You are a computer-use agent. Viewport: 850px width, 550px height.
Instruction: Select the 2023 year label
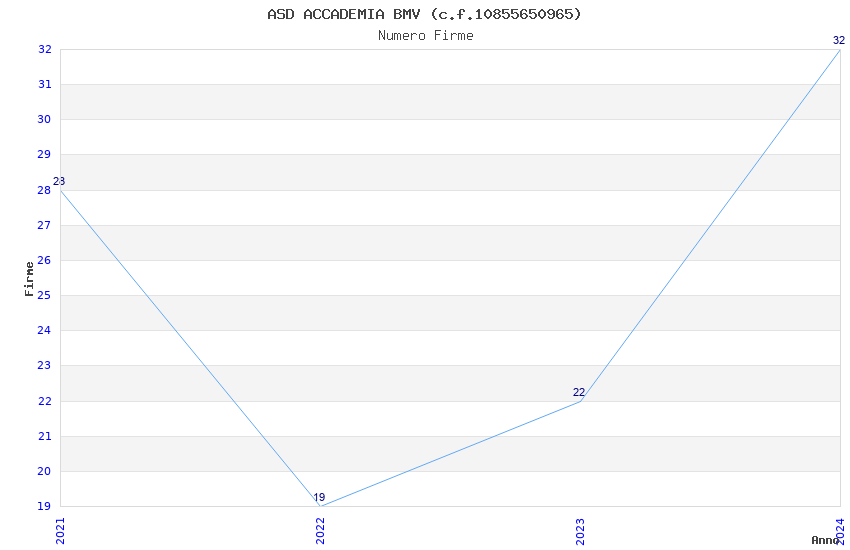[580, 531]
